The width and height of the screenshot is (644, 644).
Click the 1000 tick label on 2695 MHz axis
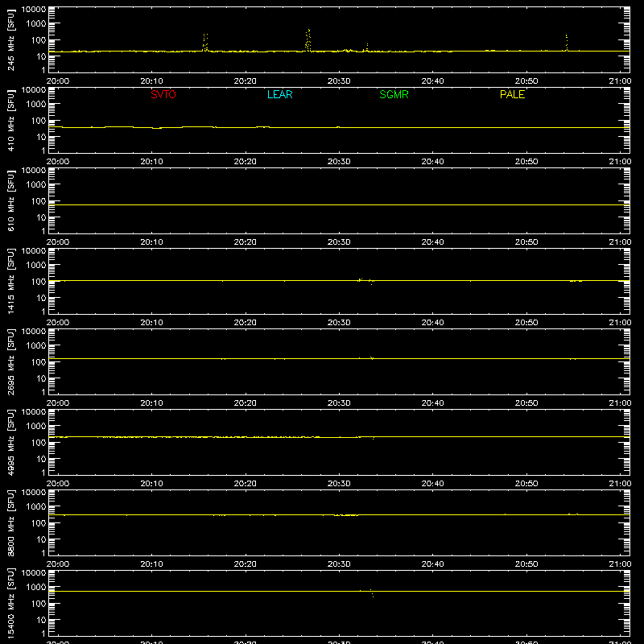pyautogui.click(x=36, y=346)
